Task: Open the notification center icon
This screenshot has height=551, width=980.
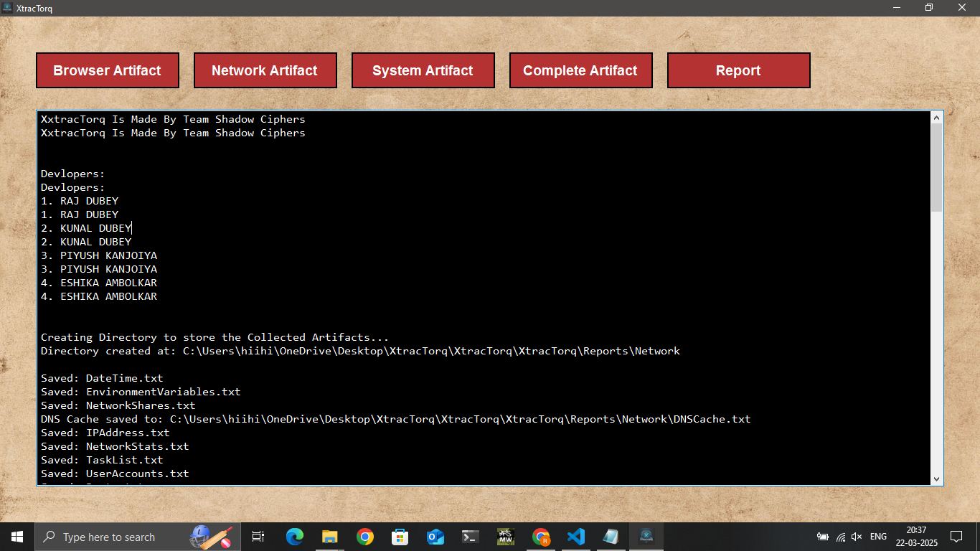Action: 956,537
